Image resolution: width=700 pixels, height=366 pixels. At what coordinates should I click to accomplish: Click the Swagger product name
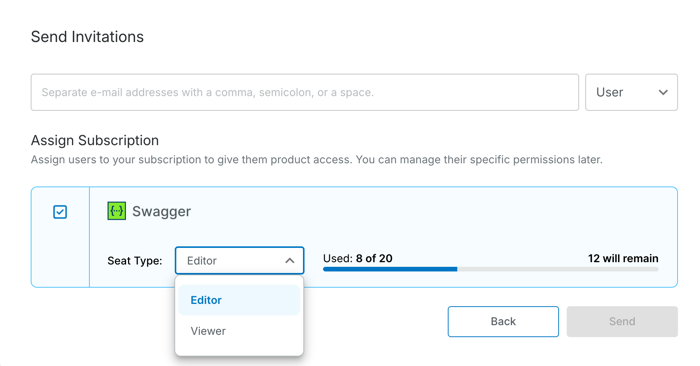pyautogui.click(x=162, y=212)
